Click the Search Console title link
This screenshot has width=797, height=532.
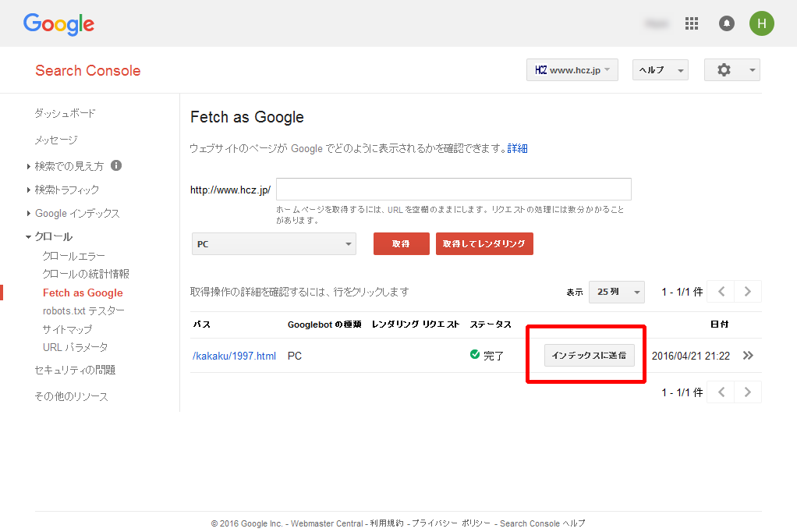click(88, 71)
